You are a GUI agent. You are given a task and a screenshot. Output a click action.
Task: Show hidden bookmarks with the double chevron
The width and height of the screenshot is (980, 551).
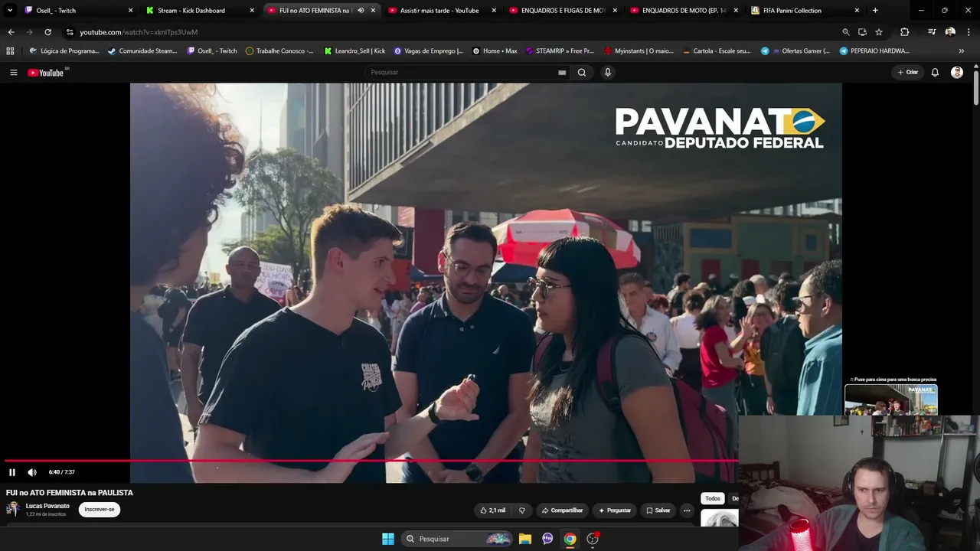[962, 51]
